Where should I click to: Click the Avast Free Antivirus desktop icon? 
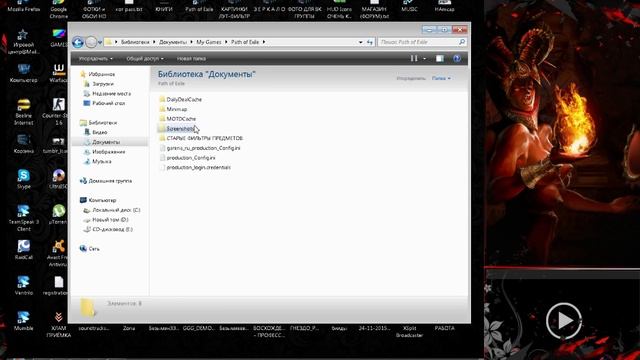(58, 253)
